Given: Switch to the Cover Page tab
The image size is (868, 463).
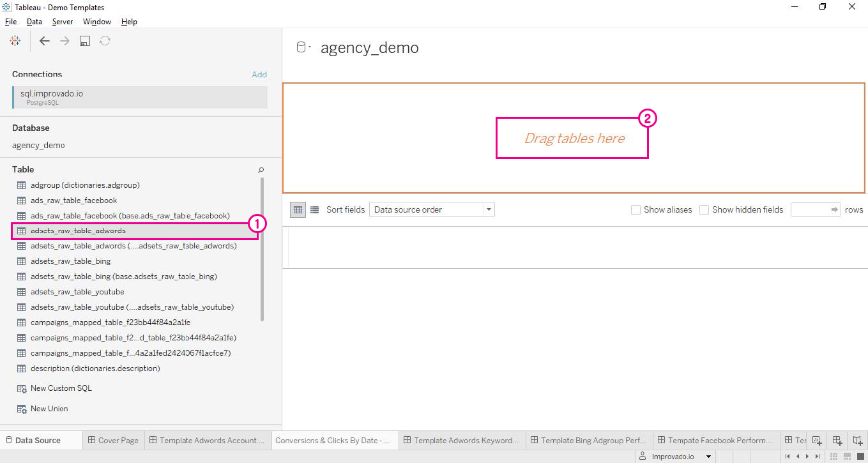Looking at the screenshot, I should [x=113, y=440].
